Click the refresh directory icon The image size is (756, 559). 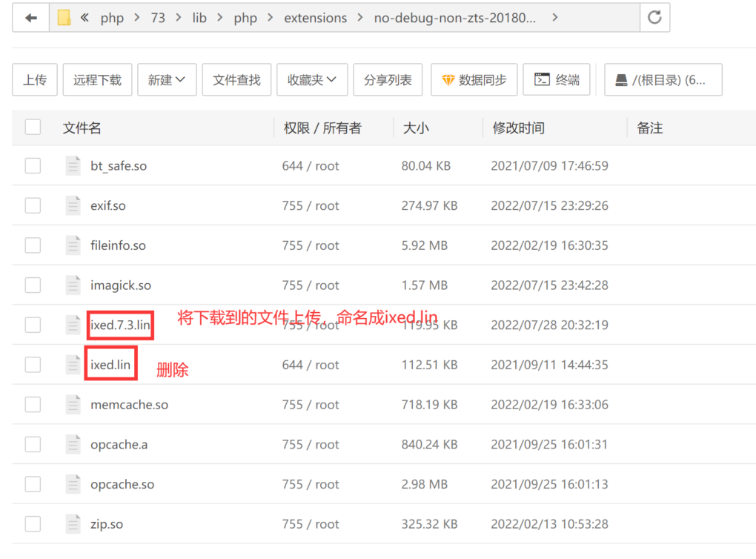tap(654, 18)
